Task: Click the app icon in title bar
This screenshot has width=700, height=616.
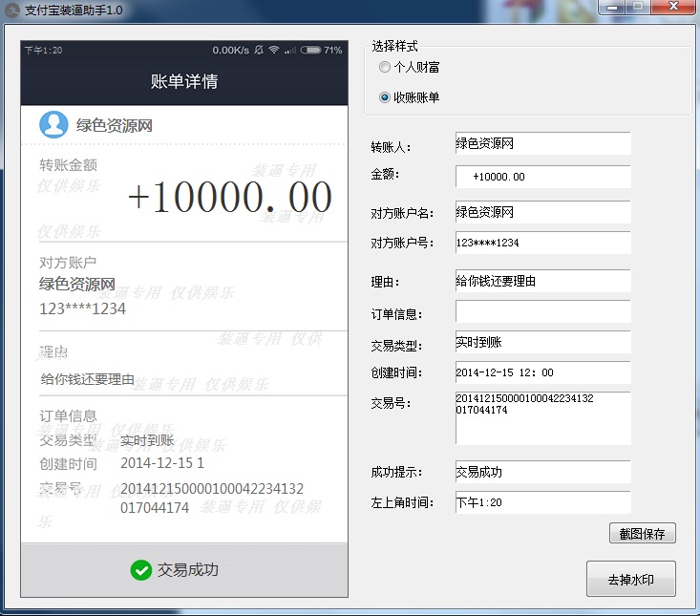Action: (x=14, y=10)
